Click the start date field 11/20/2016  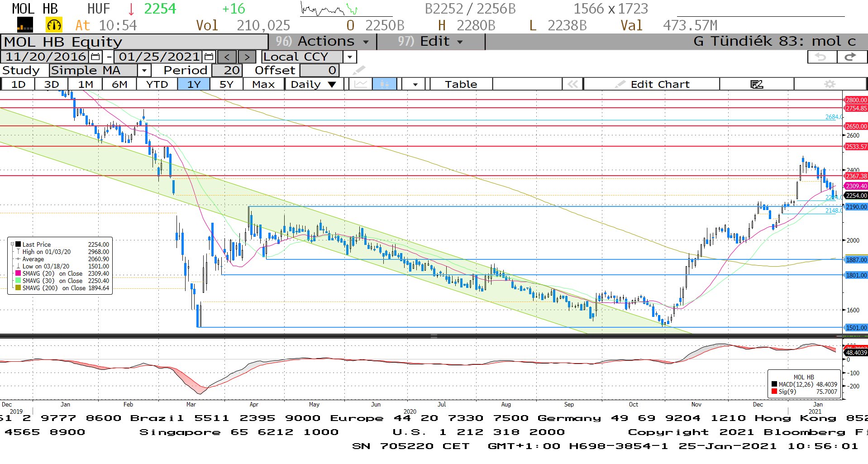45,57
